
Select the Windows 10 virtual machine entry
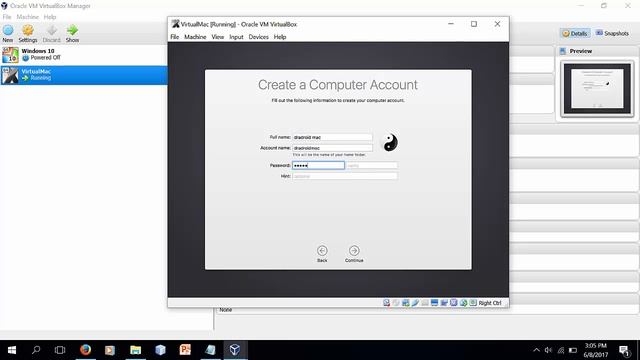click(84, 55)
